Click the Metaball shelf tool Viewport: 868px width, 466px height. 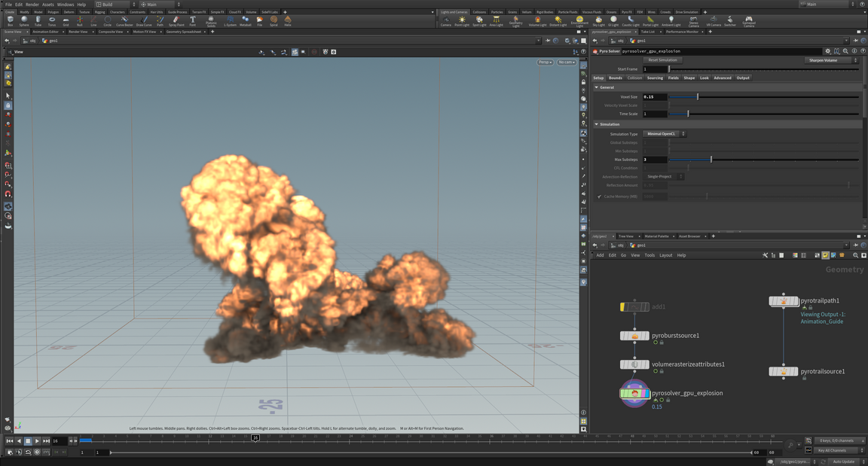246,21
